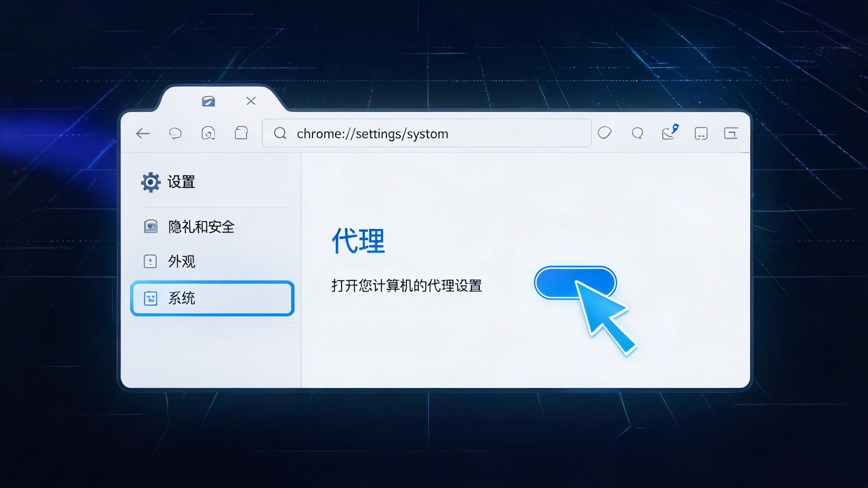Click the rightmost toolbar window icon
The image size is (868, 488).
pos(731,133)
